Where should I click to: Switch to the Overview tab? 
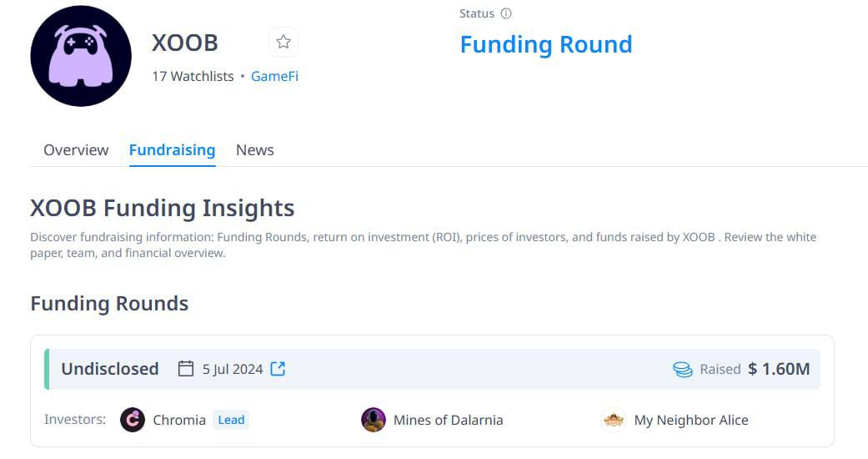click(x=76, y=149)
